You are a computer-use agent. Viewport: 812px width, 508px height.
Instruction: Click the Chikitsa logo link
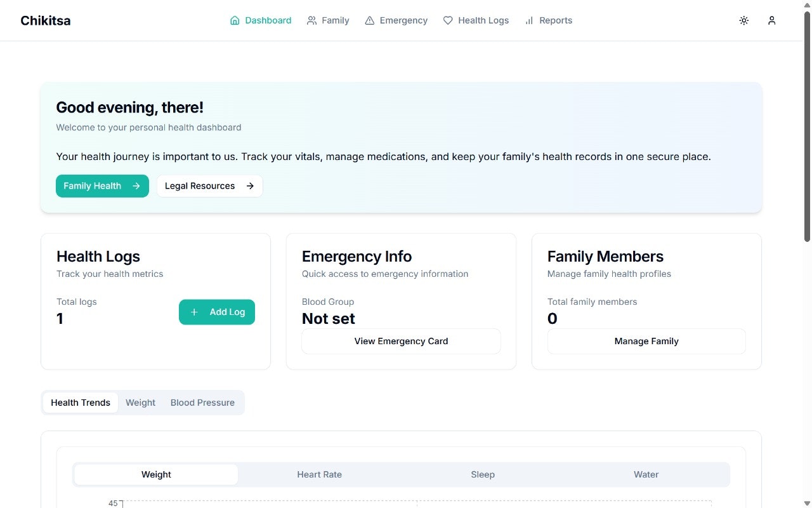pos(46,20)
